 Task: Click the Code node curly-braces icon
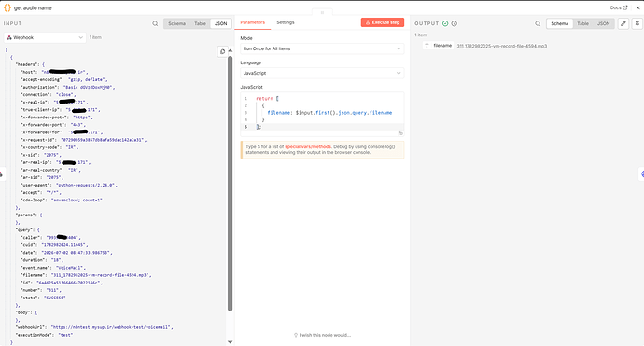click(7, 7)
